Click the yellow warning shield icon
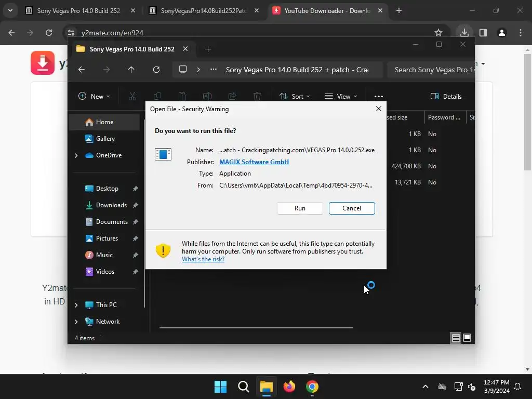This screenshot has height=399, width=532. click(163, 251)
